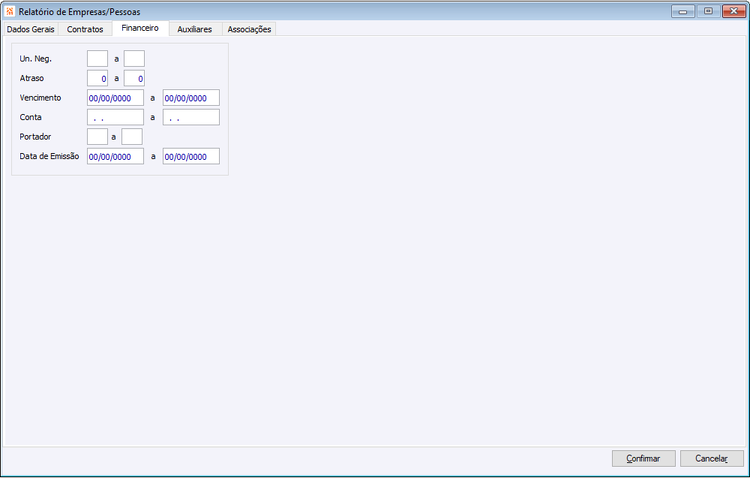Viewport: 750px width, 478px height.
Task: Maximize the Relatório de Empresas/Pessoas window
Action: pos(708,11)
